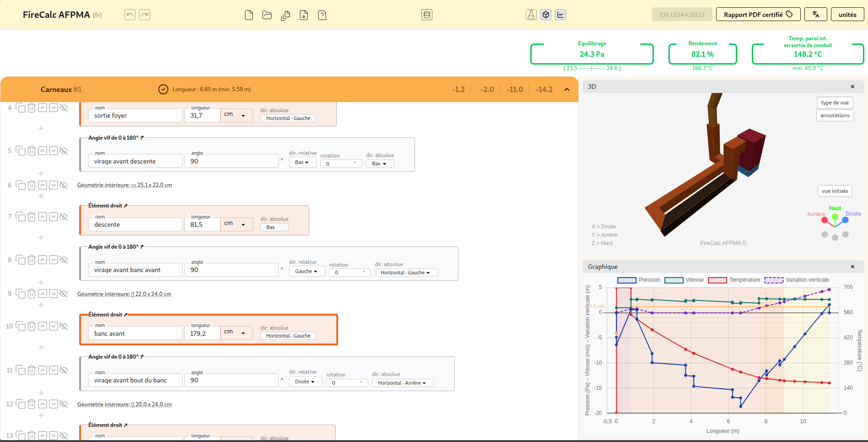Image resolution: width=868 pixels, height=442 pixels.
Task: Toggle visibility eye for row 10 banc avant
Action: coord(64,326)
